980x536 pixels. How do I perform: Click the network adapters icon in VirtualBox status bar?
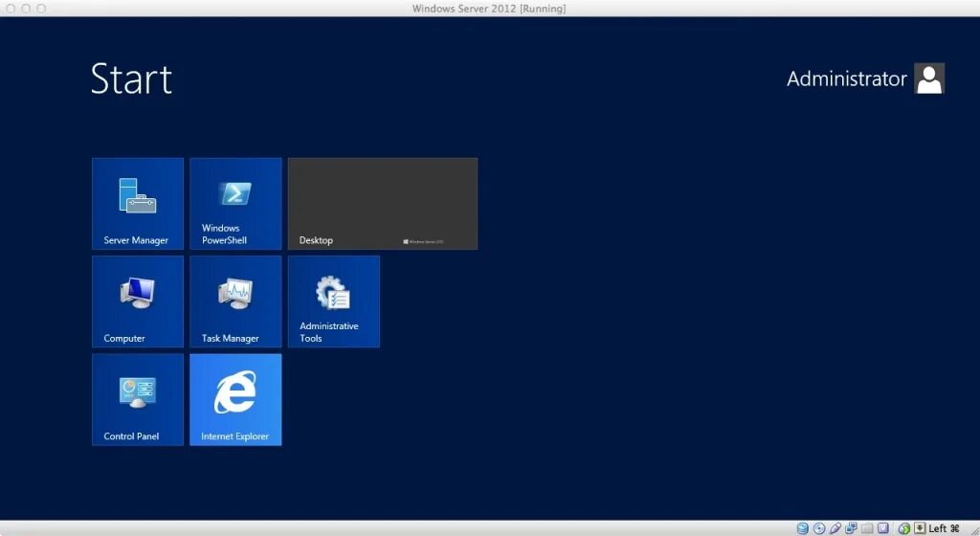[851, 528]
